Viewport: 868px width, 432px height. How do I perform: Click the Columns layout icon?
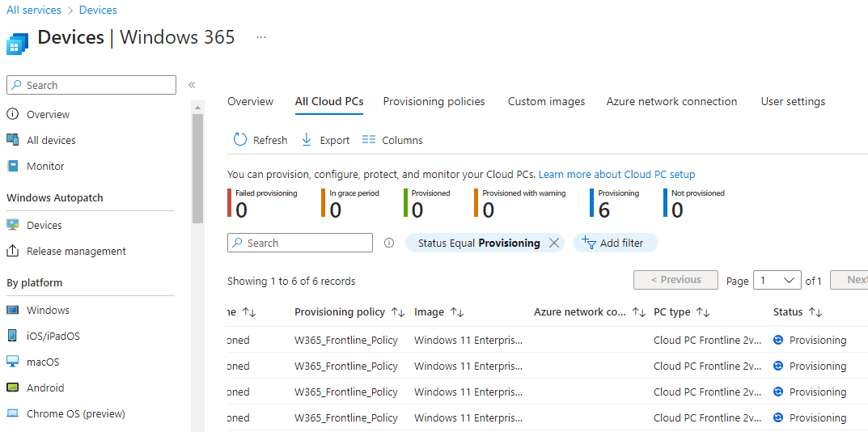369,140
